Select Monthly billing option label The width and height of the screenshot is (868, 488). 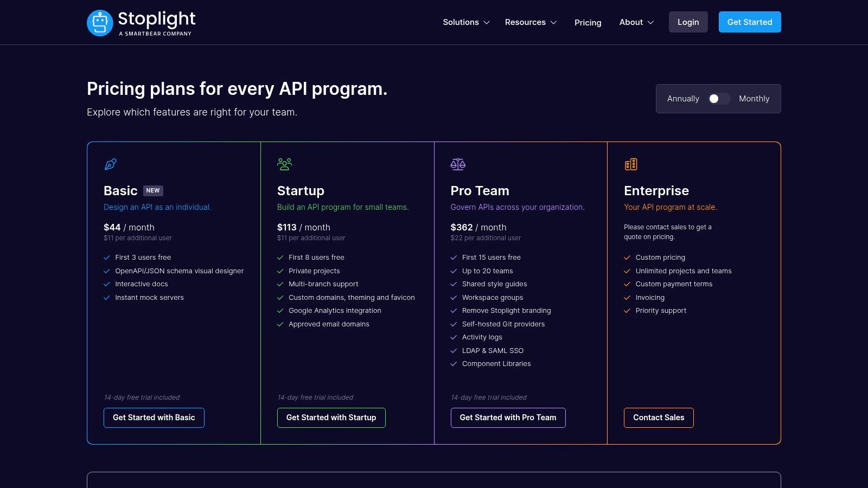click(754, 99)
